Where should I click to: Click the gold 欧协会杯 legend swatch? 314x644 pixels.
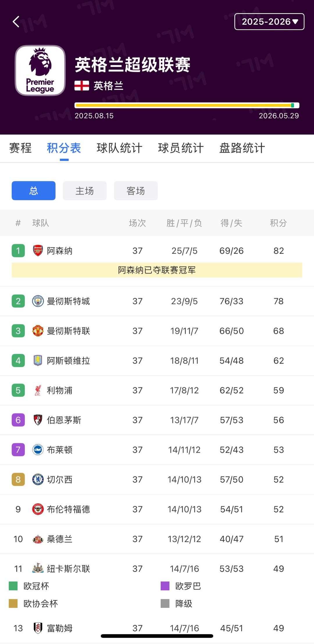pyautogui.click(x=13, y=603)
